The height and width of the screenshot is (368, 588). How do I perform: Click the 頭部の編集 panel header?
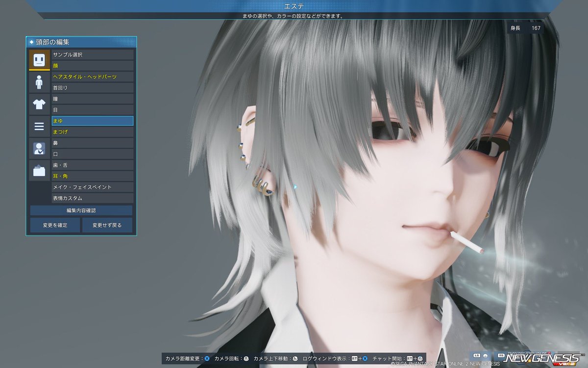81,42
